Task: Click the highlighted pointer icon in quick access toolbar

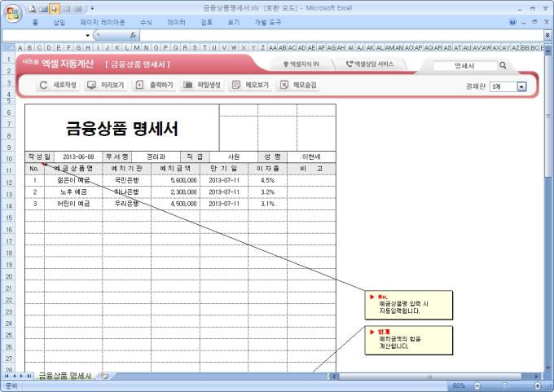Action: point(55,9)
